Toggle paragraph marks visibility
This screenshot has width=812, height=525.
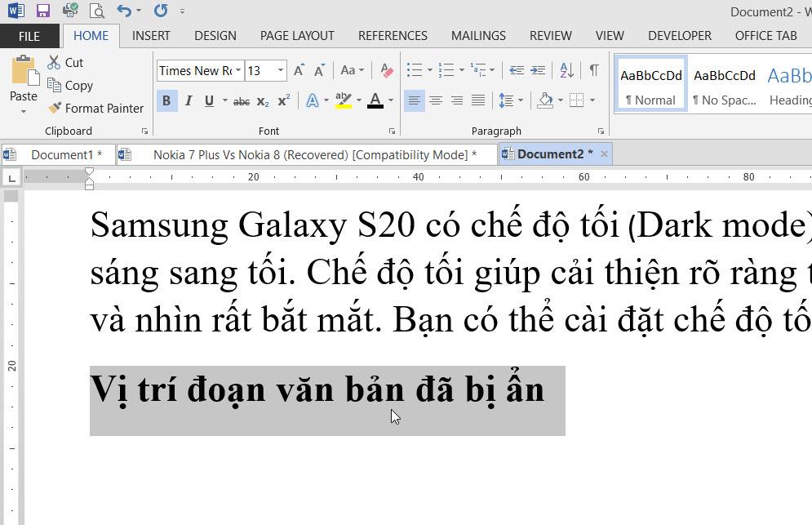[594, 70]
